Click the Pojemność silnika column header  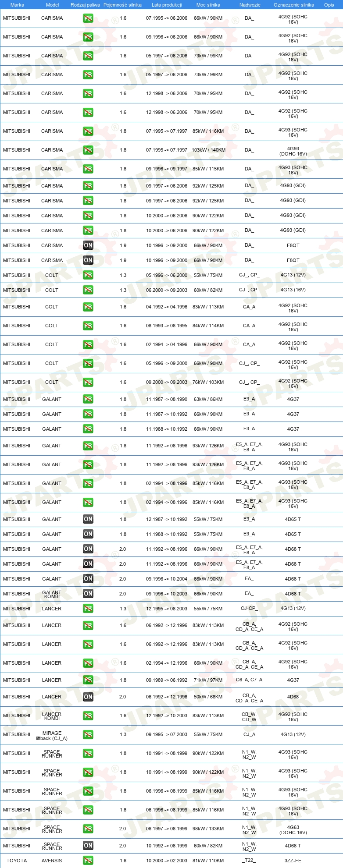[x=122, y=5]
